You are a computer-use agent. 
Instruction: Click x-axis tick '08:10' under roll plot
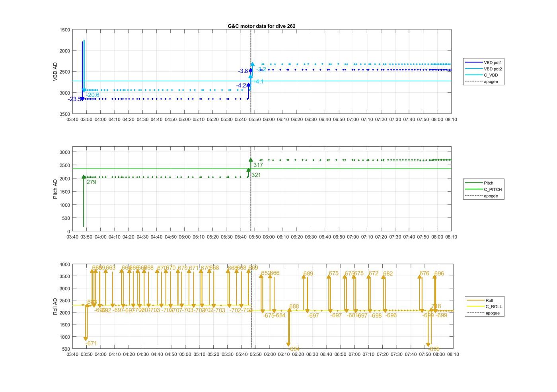point(453,354)
